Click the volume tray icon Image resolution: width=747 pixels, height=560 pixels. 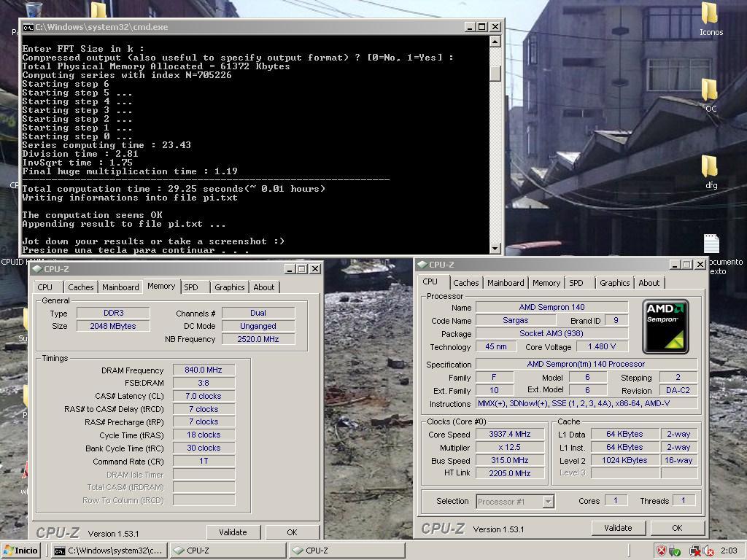pos(708,551)
